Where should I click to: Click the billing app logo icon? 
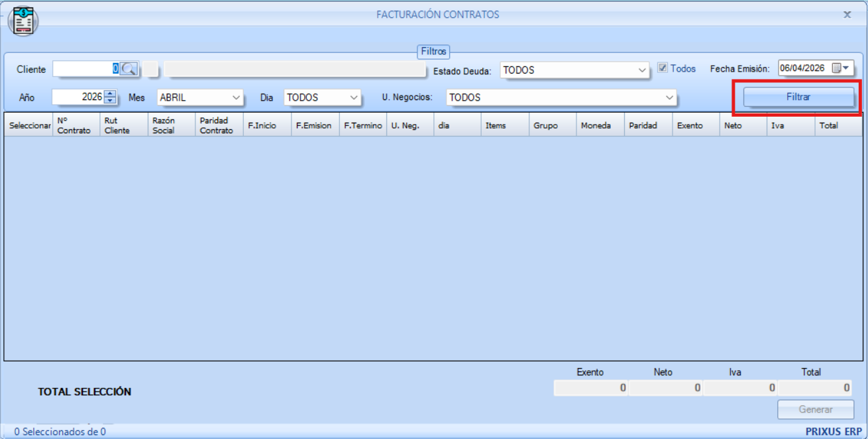23,21
